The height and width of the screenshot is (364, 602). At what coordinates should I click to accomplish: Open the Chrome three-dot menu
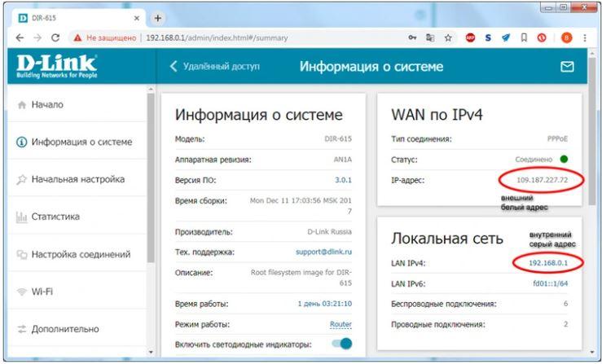coord(585,37)
